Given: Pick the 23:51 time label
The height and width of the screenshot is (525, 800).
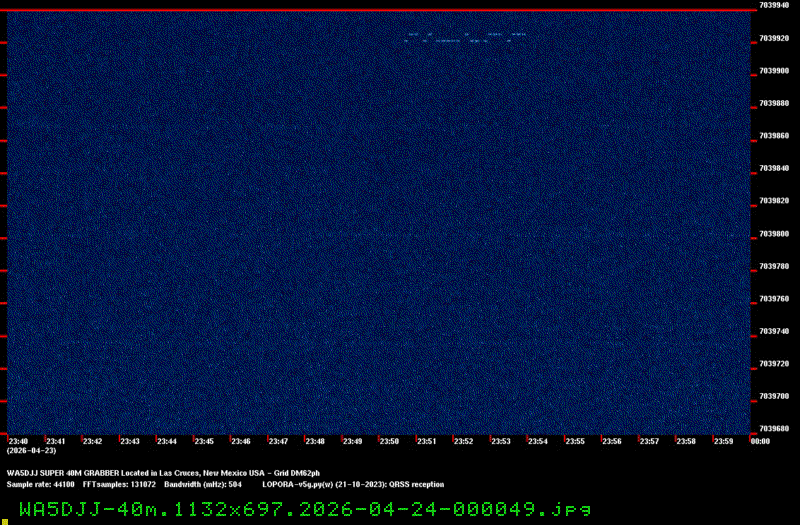Looking at the screenshot, I should [427, 441].
